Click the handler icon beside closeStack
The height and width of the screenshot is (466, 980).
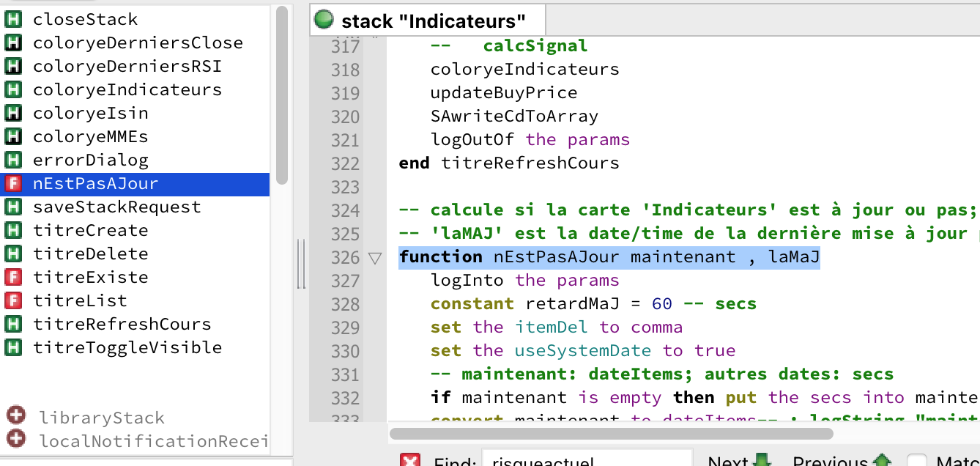(13, 20)
